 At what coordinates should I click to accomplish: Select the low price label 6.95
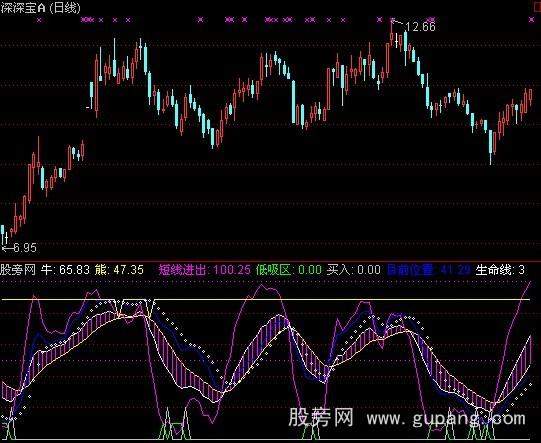(x=25, y=248)
